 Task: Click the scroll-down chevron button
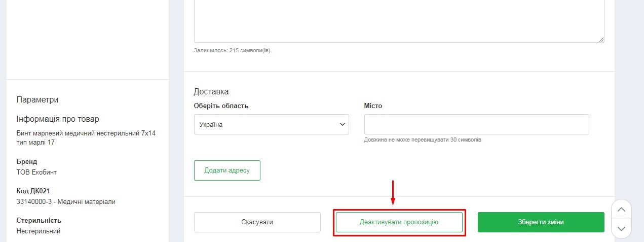[622, 229]
